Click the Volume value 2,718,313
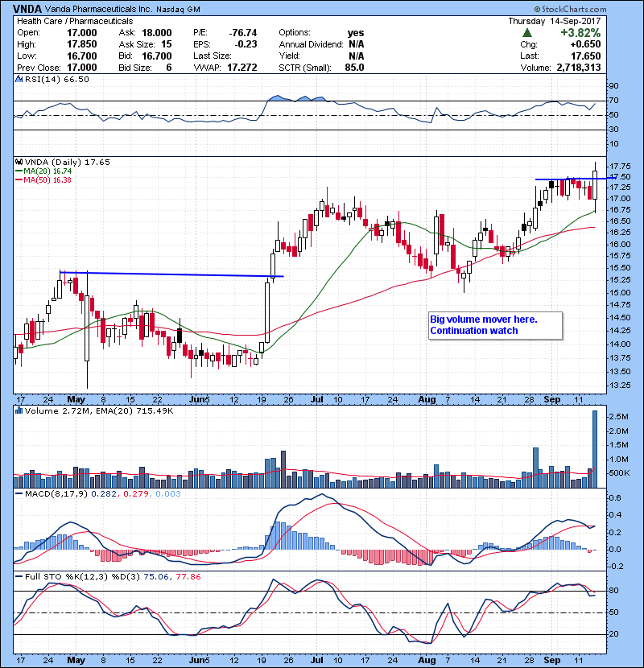Image resolution: width=644 pixels, height=668 pixels. coord(578,68)
